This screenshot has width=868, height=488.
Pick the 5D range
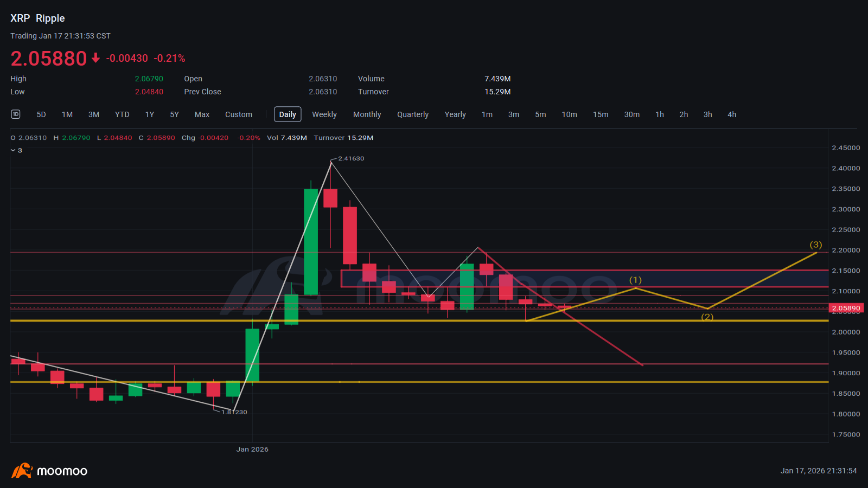tap(41, 114)
